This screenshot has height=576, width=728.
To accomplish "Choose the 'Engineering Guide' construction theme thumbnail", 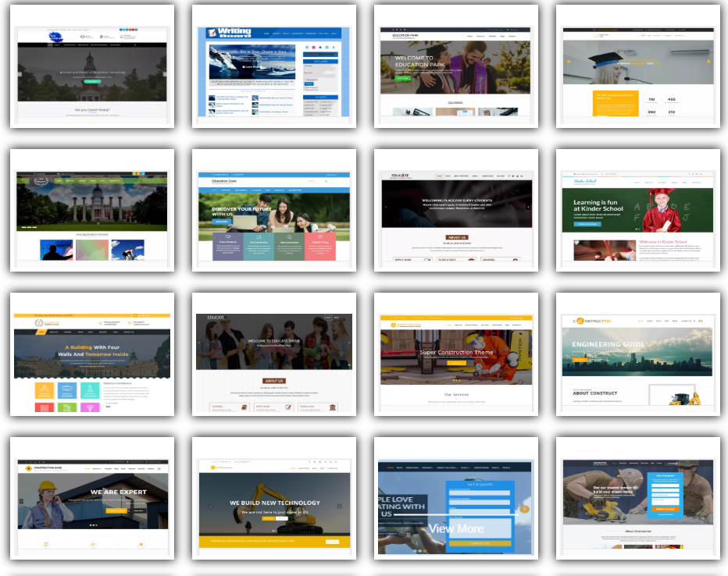I will pos(638,354).
